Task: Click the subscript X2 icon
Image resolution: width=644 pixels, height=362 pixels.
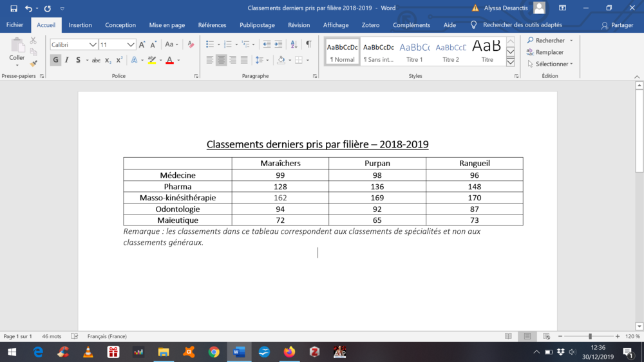Action: [108, 60]
